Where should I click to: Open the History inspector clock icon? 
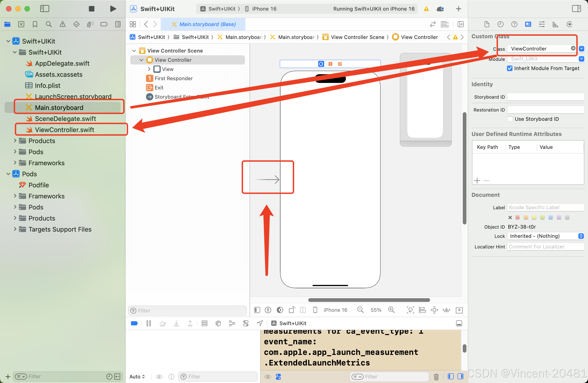pos(501,24)
